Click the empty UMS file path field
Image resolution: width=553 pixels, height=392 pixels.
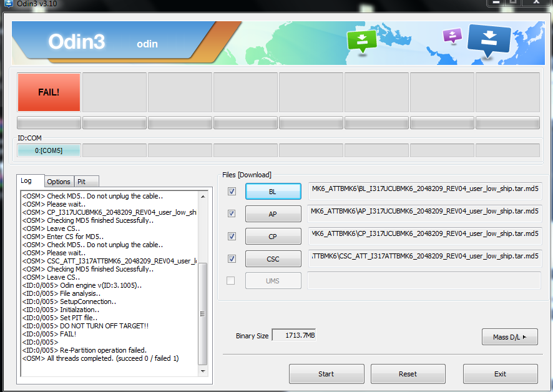pos(424,281)
